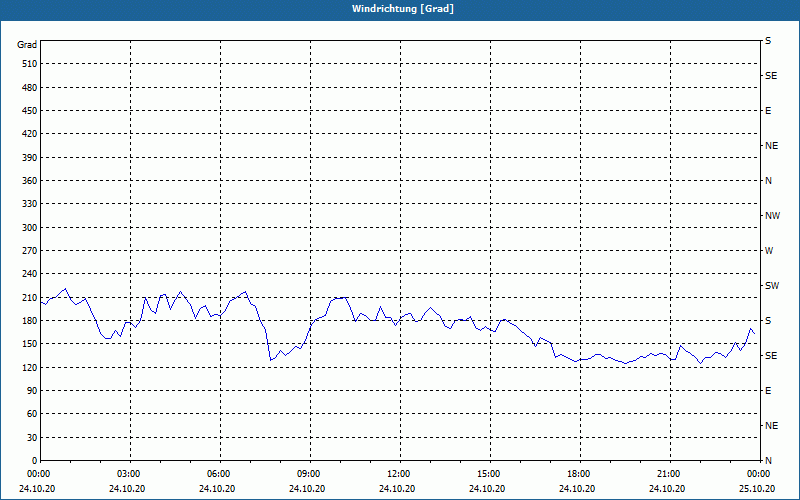The image size is (800, 500).
Task: Click the 390 y-axis tick label
Action: pos(30,157)
